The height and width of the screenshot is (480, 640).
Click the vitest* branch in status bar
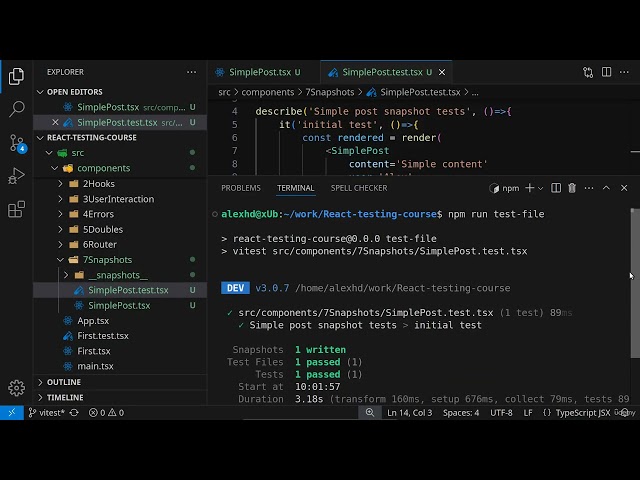[47, 413]
